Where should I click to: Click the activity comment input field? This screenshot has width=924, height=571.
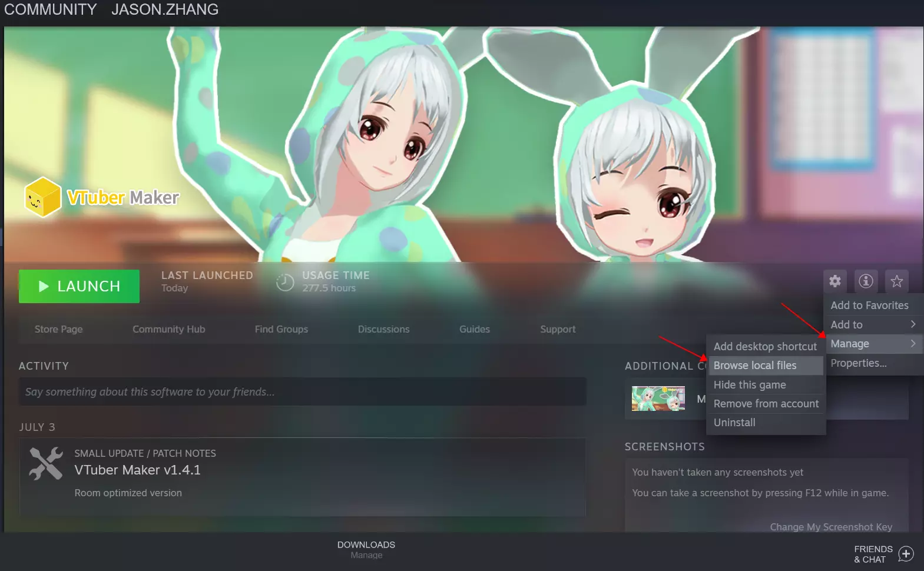pos(303,391)
